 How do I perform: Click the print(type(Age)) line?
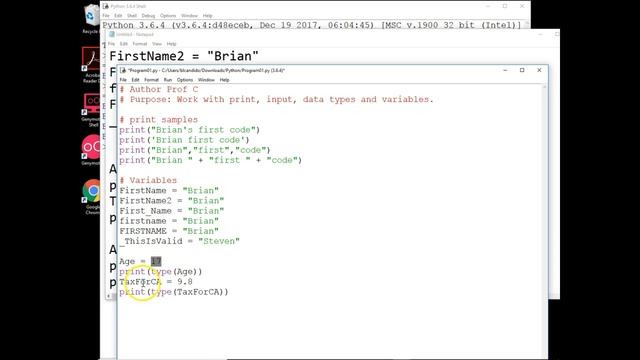[x=161, y=272]
